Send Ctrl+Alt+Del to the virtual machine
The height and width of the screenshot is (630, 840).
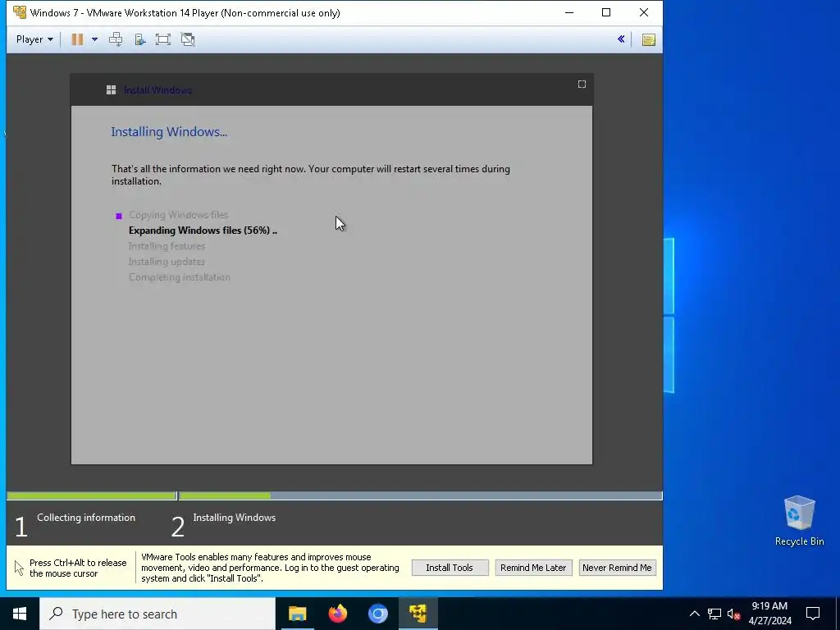pyautogui.click(x=116, y=39)
